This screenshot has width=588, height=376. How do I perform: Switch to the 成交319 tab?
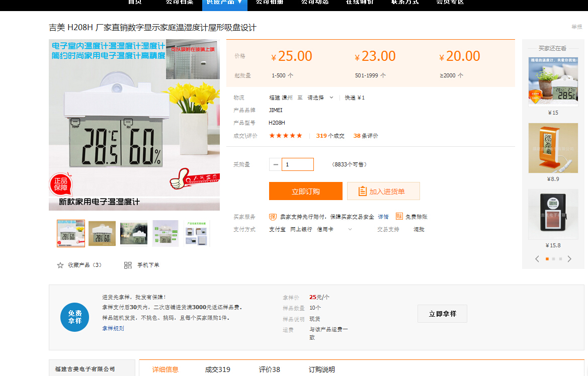pos(217,369)
